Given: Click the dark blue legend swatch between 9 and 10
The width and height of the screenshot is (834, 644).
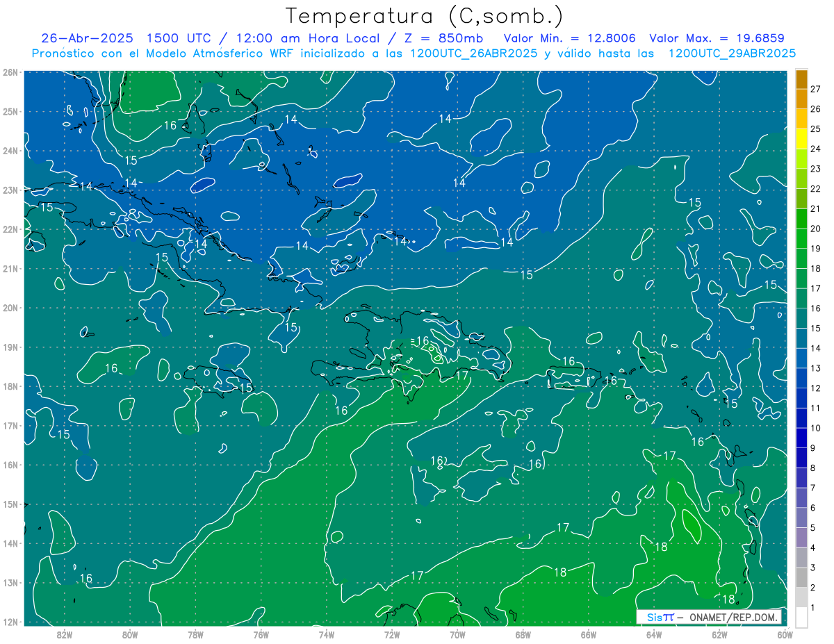Looking at the screenshot, I should (x=801, y=438).
